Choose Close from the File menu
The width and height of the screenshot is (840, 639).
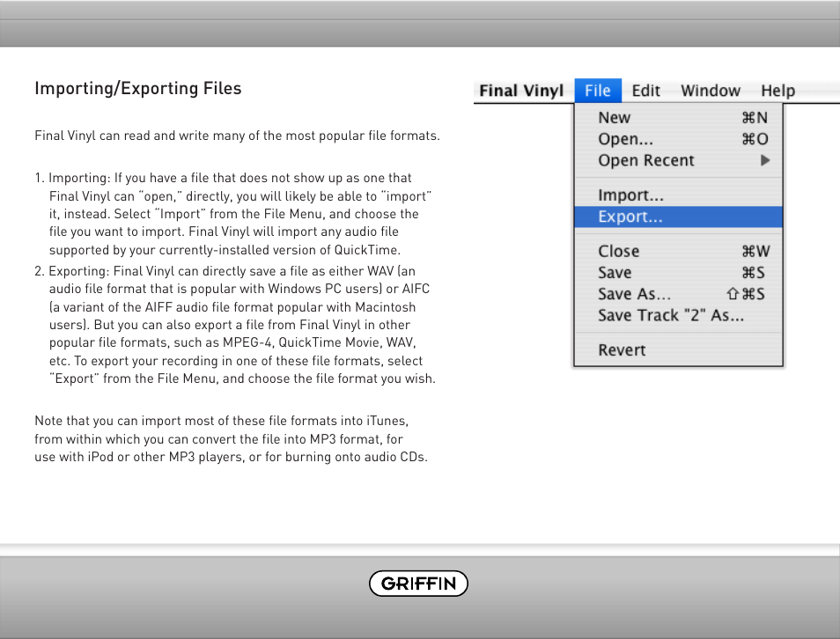coord(678,251)
